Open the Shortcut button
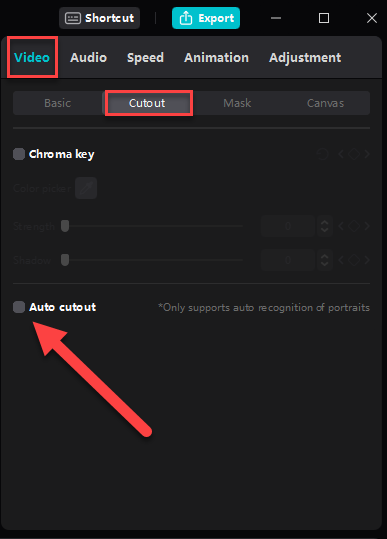 [99, 18]
